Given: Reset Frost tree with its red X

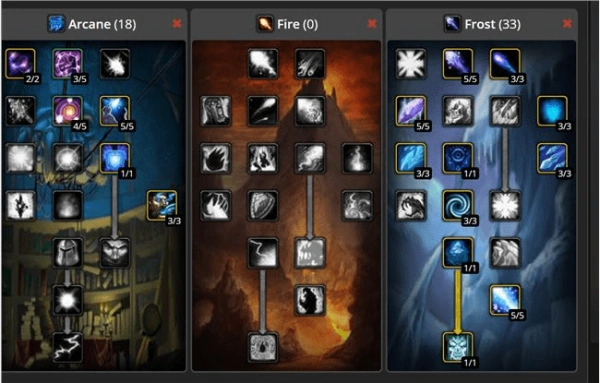Looking at the screenshot, I should coord(567,24).
